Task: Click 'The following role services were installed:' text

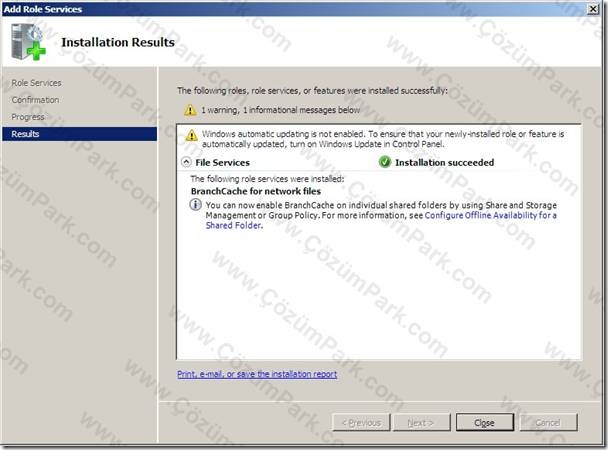Action: coord(267,179)
